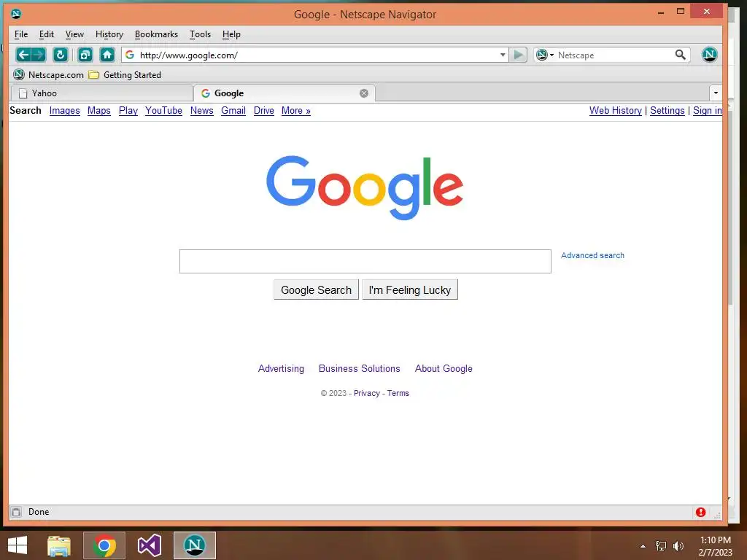Open Netscape.com bookmark
Image resolution: width=747 pixels, height=560 pixels.
(48, 75)
